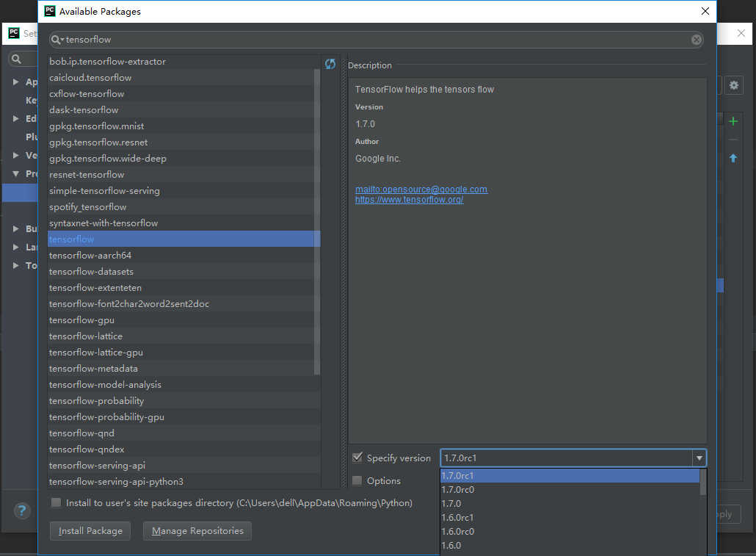Screen dimensions: 756x556
Task: Choose version 1.7.0rc0 from dropdown list
Action: 570,489
